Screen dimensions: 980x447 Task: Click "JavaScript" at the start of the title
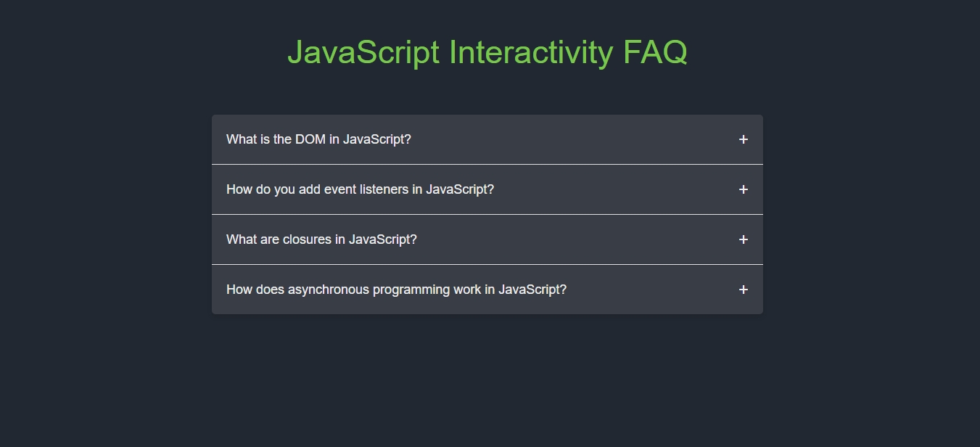(363, 52)
